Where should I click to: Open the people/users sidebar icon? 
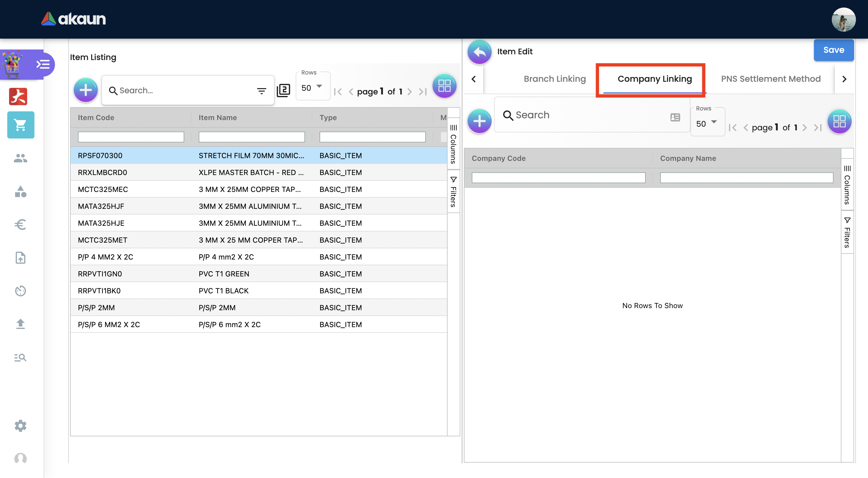[x=21, y=158]
